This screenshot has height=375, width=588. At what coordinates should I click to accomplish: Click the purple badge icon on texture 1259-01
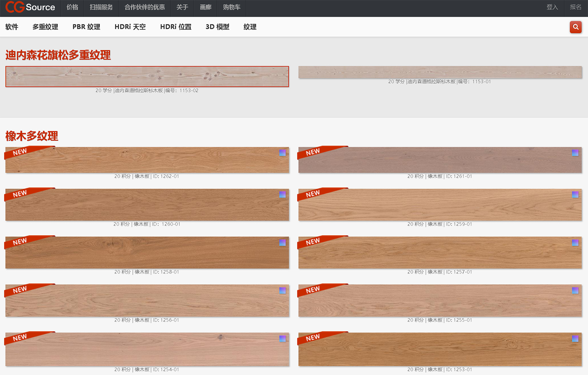tap(575, 194)
